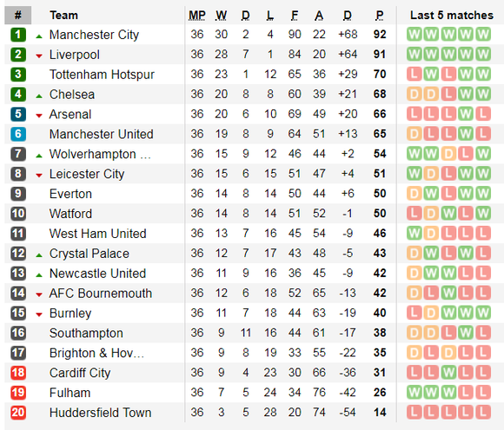504x430 pixels.
Task: Click Arsenal's first red L result badge
Action: click(414, 114)
